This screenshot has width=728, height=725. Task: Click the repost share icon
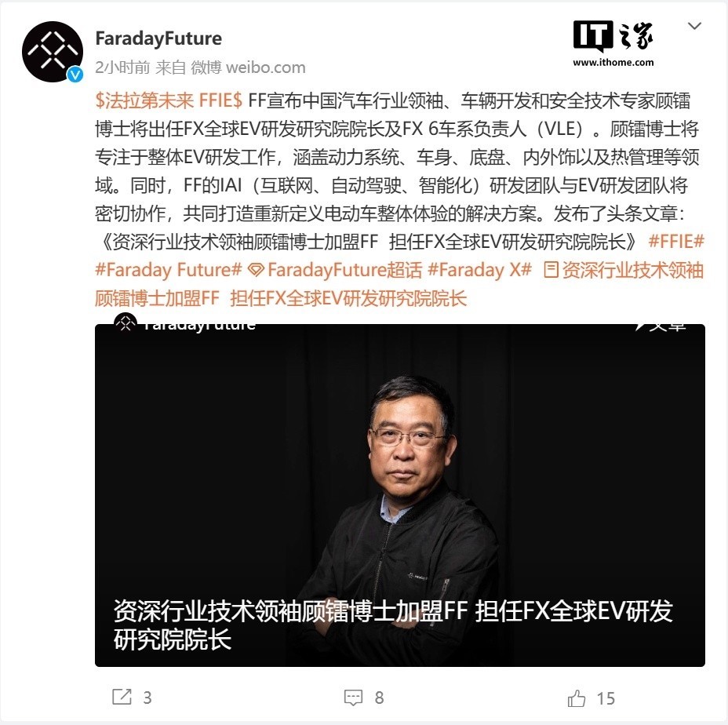tap(122, 697)
